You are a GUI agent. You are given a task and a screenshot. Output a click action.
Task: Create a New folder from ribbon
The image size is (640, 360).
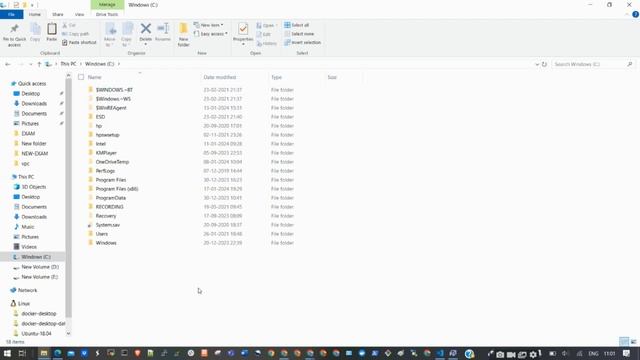click(x=183, y=34)
